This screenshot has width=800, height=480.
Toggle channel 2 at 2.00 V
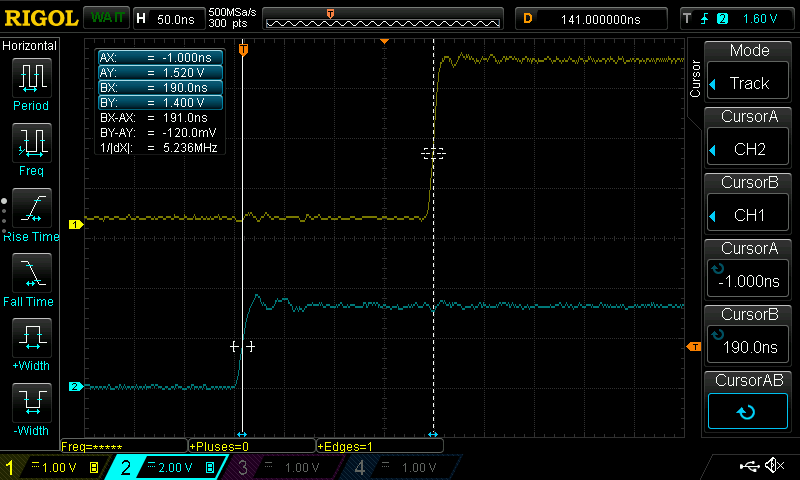point(164,467)
